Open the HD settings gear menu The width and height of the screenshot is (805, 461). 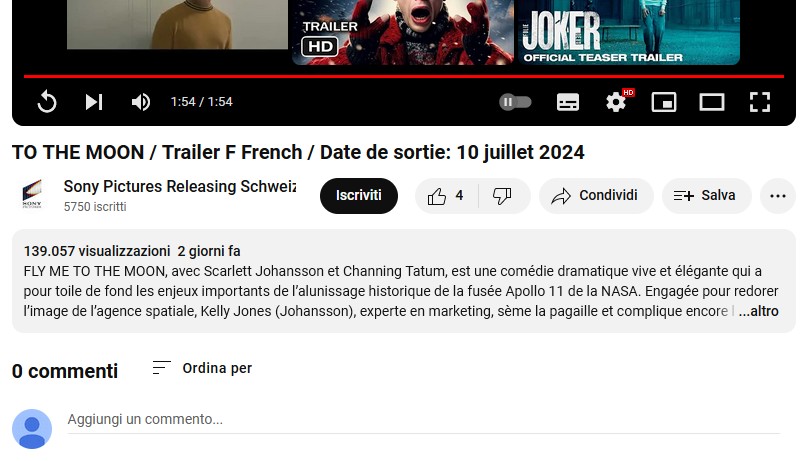click(x=617, y=102)
